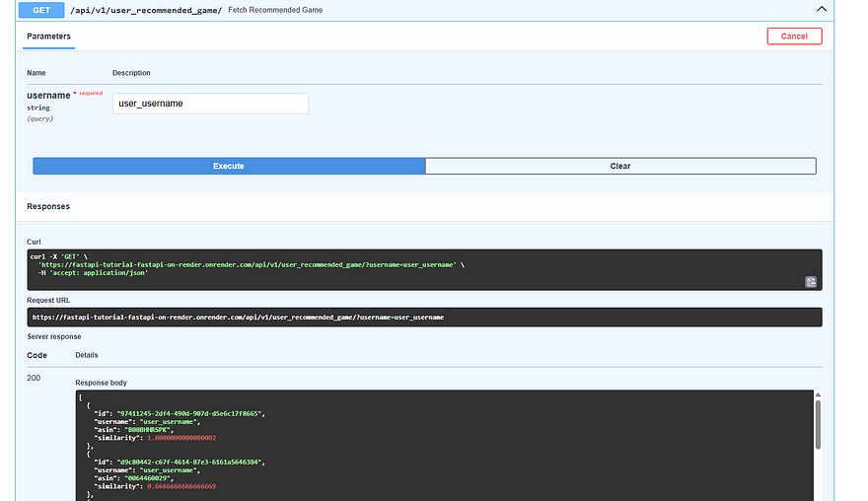Click the similarity value 1.0000000000000002
The height and width of the screenshot is (501, 868).
(x=181, y=437)
